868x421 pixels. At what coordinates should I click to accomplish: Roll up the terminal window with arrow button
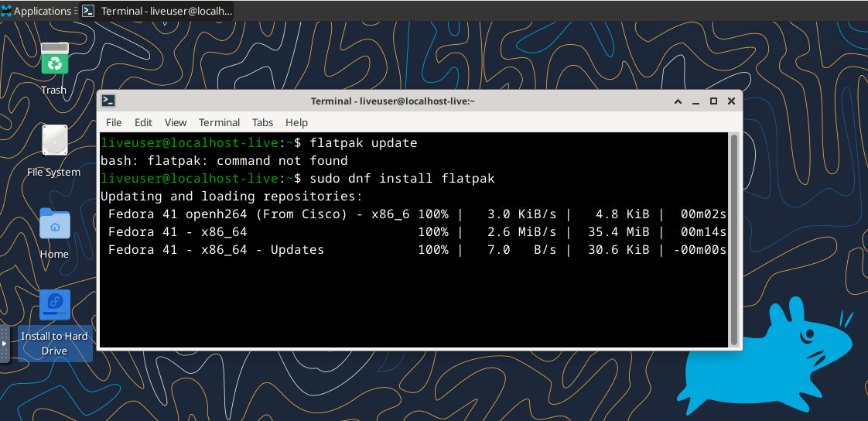[x=678, y=101]
